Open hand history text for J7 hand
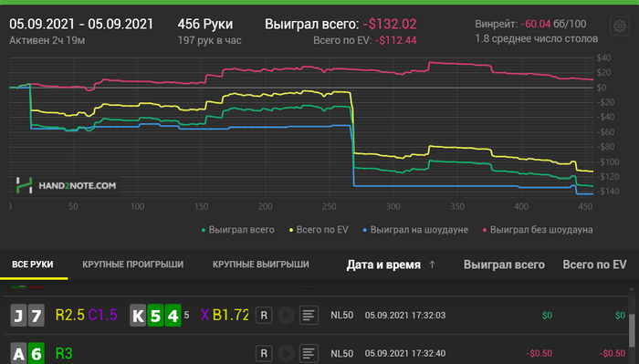 [309, 315]
